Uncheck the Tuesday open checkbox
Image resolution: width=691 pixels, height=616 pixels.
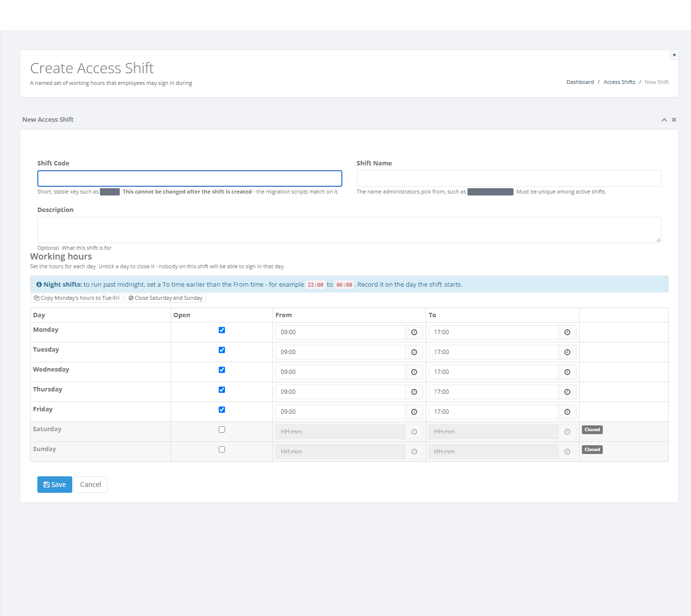(222, 350)
